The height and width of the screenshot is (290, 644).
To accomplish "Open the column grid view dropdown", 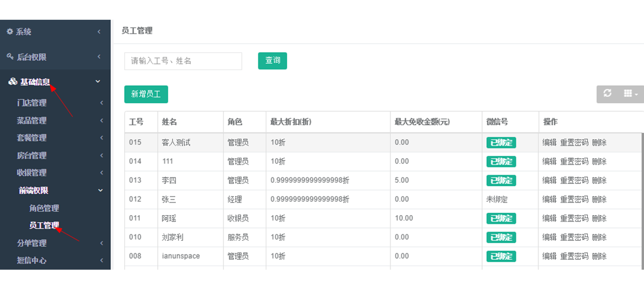I will click(x=630, y=93).
